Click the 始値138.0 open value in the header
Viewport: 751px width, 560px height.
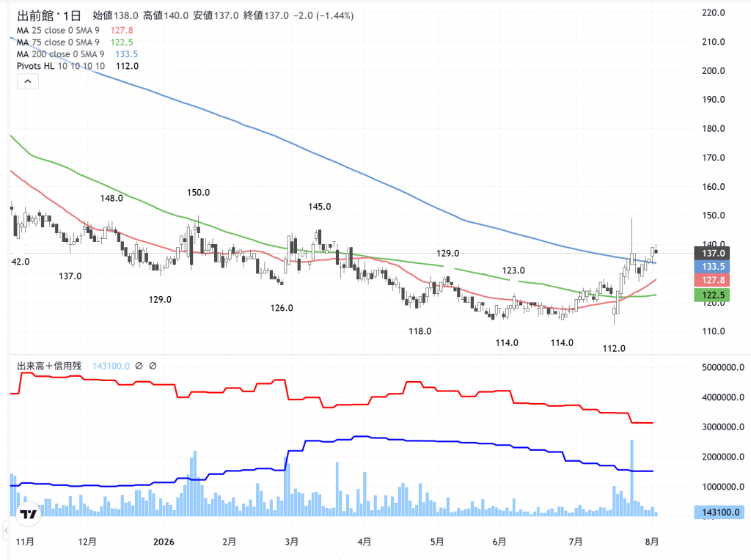point(115,16)
